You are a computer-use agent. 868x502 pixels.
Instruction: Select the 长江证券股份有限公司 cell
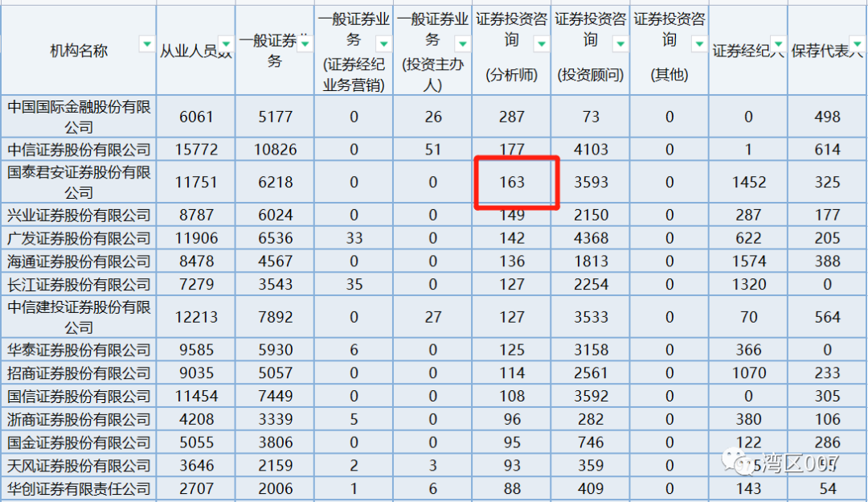79,284
